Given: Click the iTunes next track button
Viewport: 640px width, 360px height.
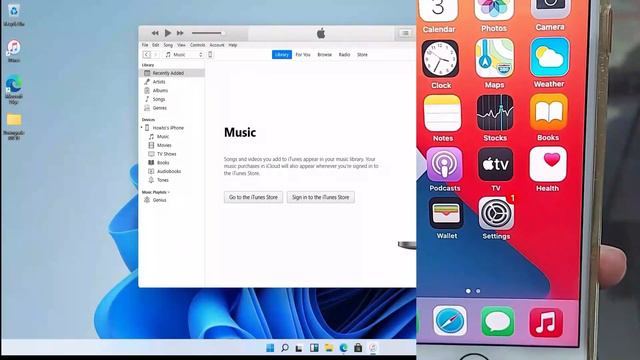Looking at the screenshot, I should point(180,33).
